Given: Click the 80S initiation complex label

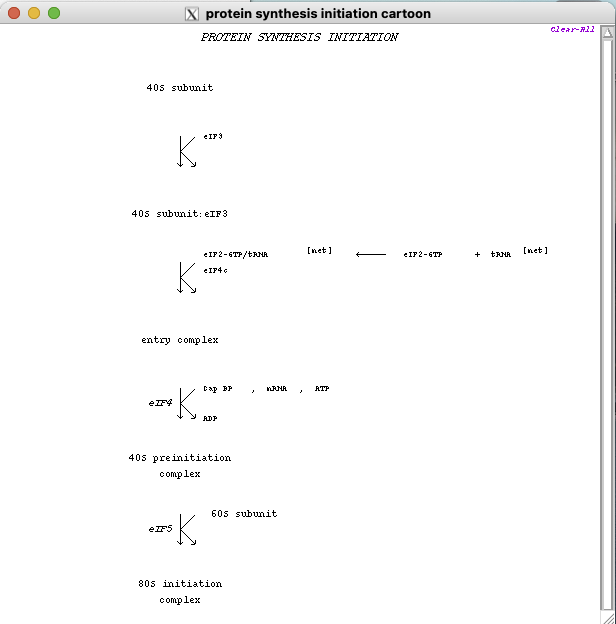Looking at the screenshot, I should pos(180,591).
